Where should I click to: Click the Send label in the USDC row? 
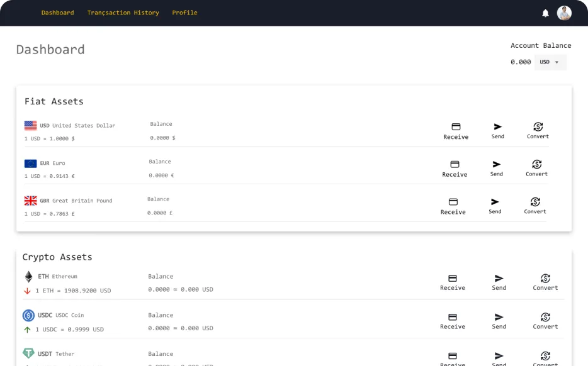point(499,326)
